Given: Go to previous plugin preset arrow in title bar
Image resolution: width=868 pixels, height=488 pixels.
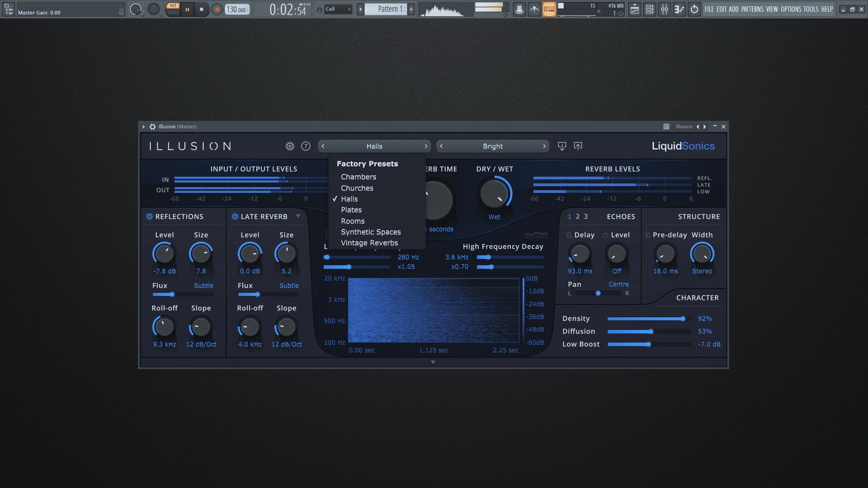Looking at the screenshot, I should pyautogui.click(x=698, y=127).
